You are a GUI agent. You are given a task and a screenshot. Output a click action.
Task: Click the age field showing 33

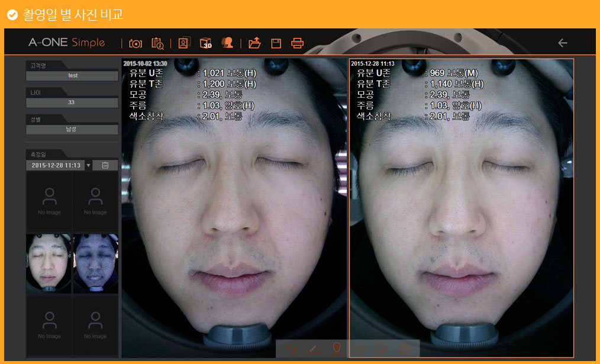pyautogui.click(x=72, y=102)
